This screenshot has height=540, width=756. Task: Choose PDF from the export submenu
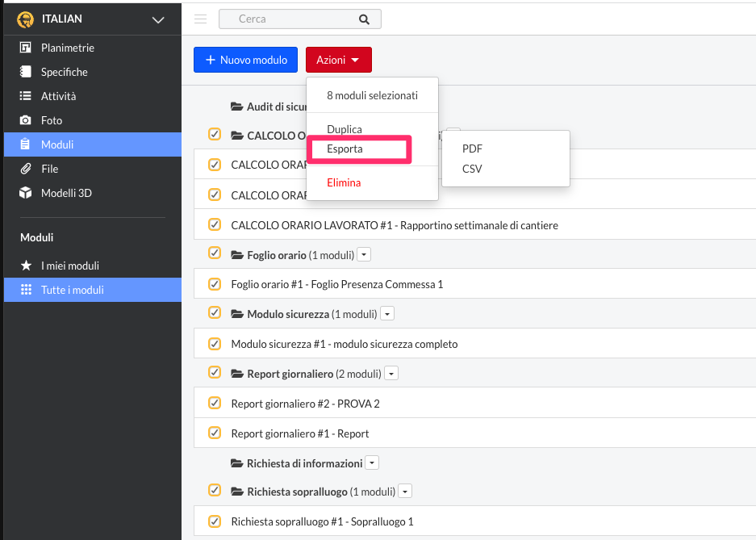pyautogui.click(x=472, y=149)
